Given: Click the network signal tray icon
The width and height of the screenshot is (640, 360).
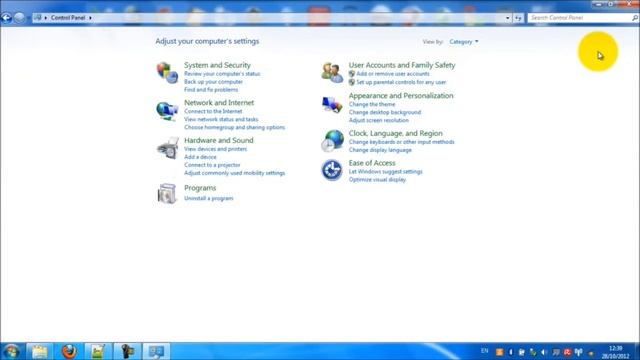Looking at the screenshot, I should click(578, 352).
